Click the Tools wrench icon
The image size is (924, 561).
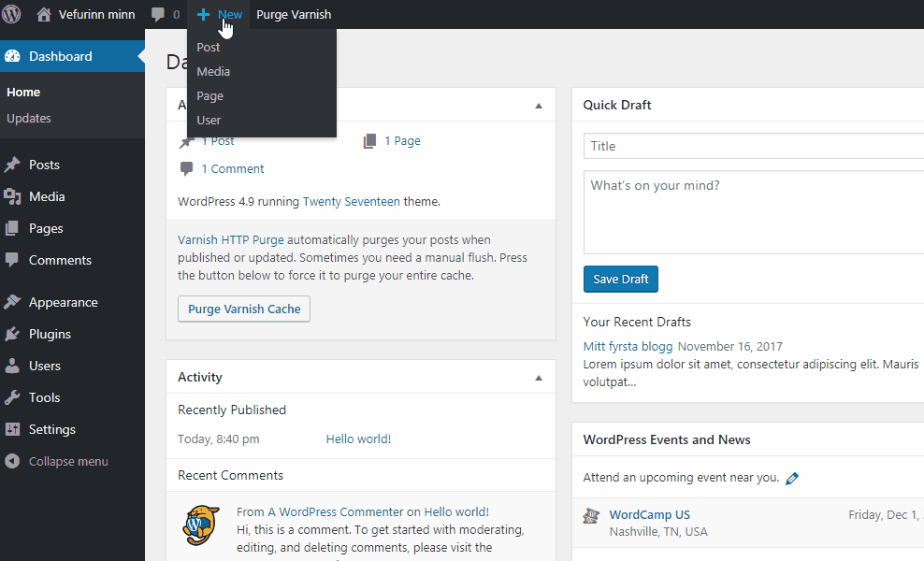12,397
